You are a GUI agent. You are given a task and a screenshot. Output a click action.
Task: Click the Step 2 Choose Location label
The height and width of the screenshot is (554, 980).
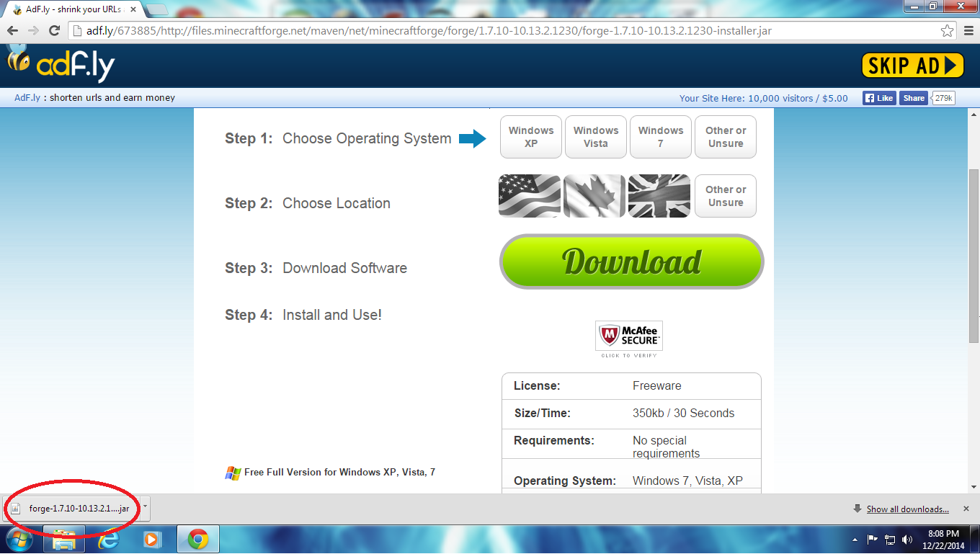pyautogui.click(x=308, y=203)
